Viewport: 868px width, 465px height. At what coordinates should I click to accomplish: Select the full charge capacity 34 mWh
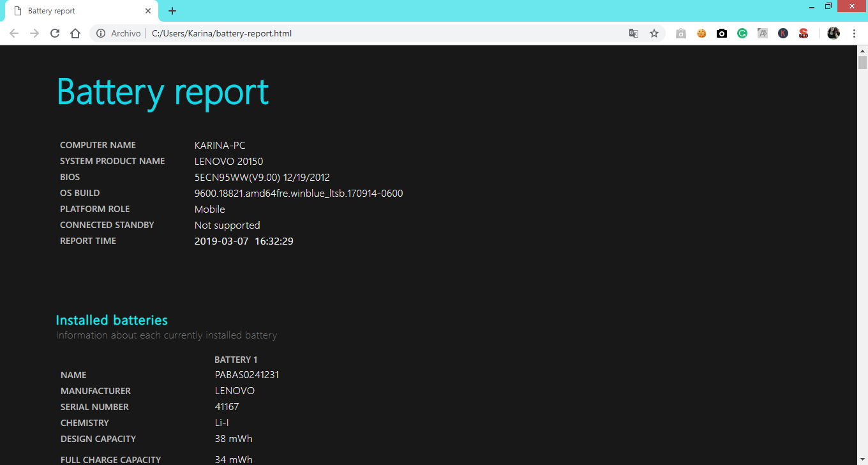pos(234,460)
